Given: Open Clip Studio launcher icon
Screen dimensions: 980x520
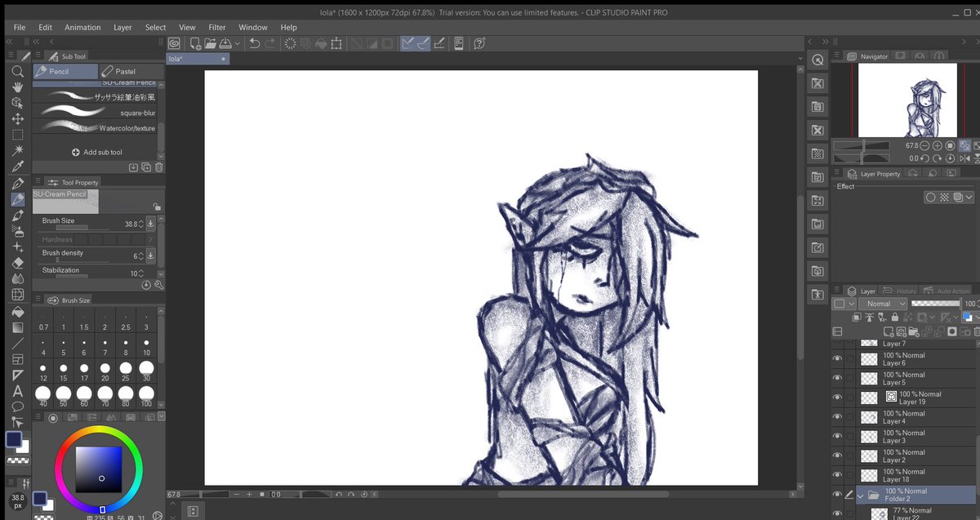Looking at the screenshot, I should [x=174, y=43].
